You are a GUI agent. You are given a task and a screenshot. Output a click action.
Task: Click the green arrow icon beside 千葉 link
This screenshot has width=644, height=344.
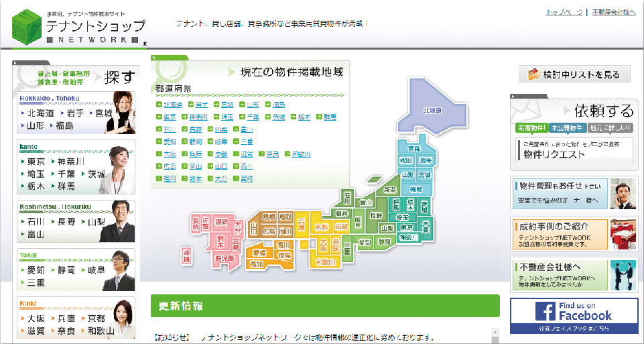[x=243, y=117]
